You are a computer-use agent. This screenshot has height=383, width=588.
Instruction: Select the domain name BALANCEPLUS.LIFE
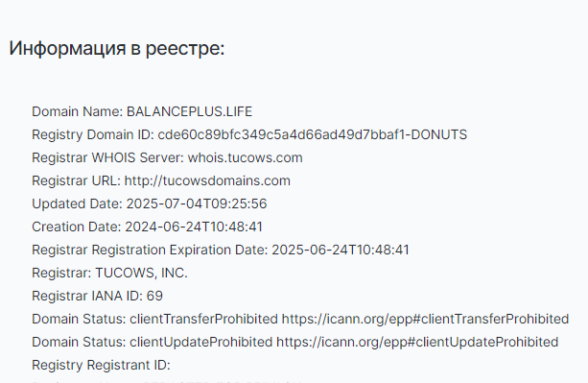[189, 111]
